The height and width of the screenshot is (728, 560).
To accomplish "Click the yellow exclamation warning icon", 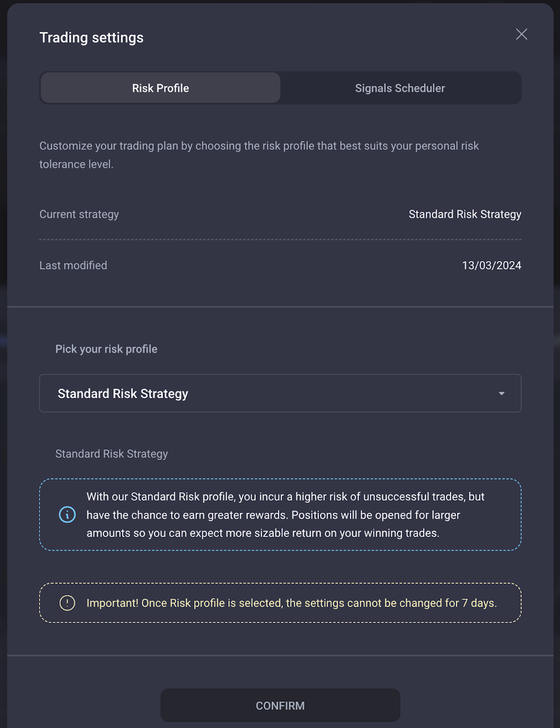I will pos(67,603).
